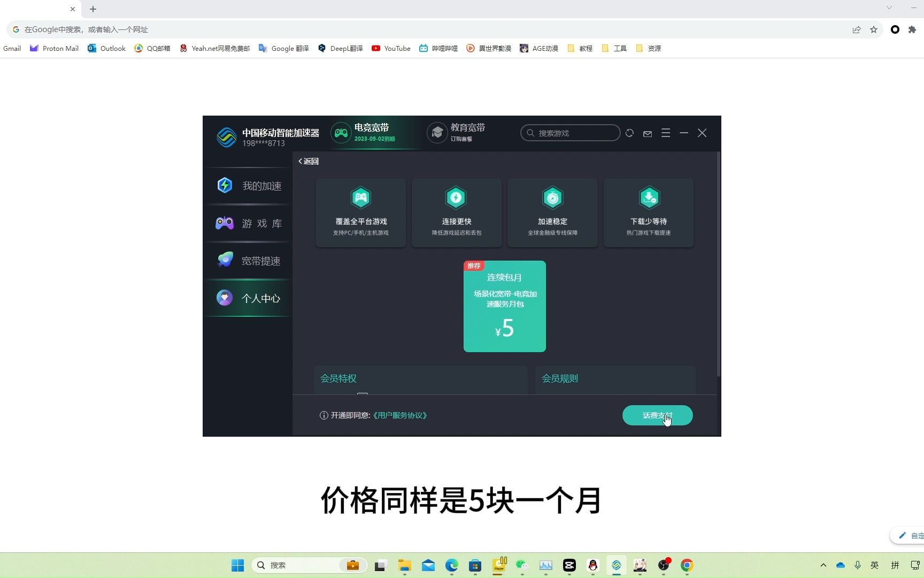
Task: Open Microsoft Store from taskbar
Action: [x=475, y=565]
